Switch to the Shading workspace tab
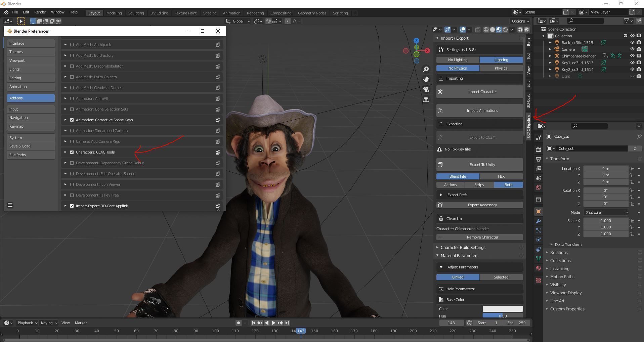 pyautogui.click(x=210, y=13)
